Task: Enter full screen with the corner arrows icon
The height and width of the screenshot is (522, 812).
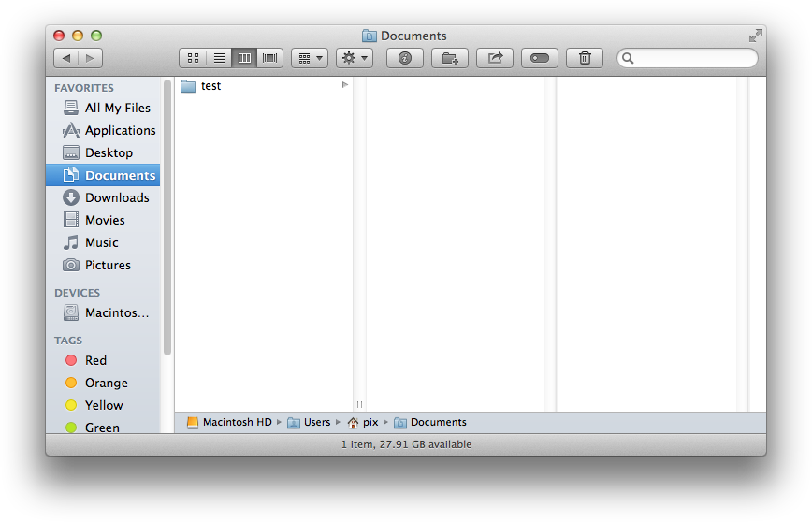Action: [755, 36]
